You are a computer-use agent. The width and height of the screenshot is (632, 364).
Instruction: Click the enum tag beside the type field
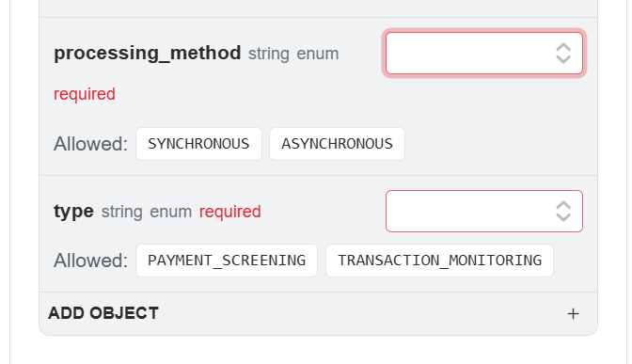[171, 212]
